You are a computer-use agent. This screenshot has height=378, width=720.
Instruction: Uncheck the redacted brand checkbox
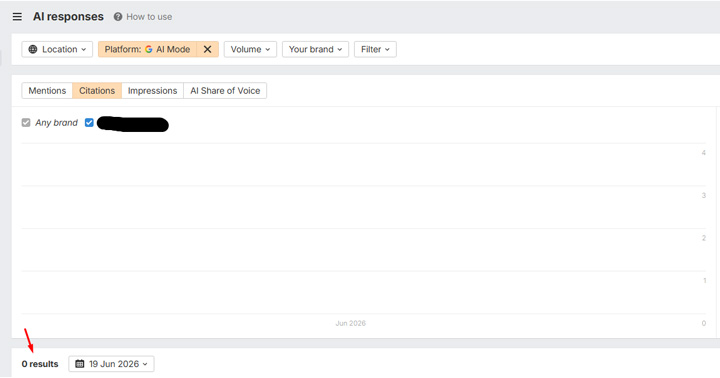point(89,123)
